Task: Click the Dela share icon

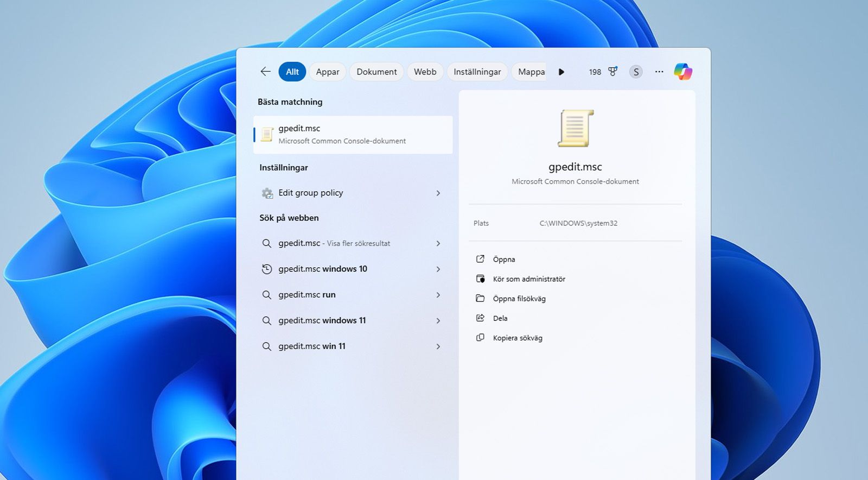Action: (480, 318)
